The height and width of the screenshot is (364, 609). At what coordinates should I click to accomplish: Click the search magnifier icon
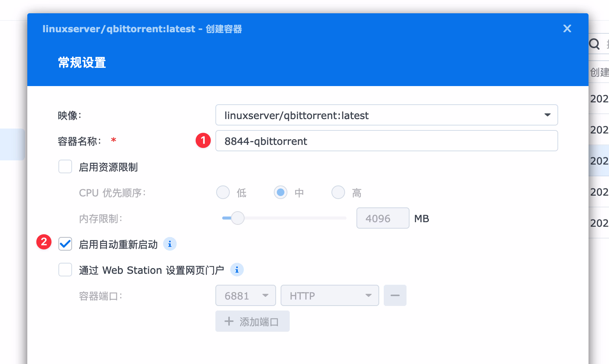[595, 44]
